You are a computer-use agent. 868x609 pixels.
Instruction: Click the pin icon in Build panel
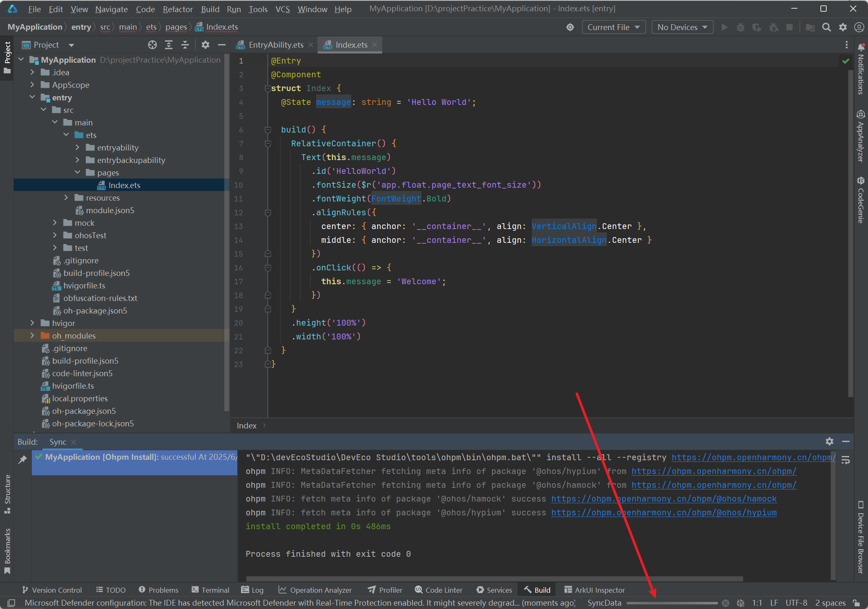point(23,459)
